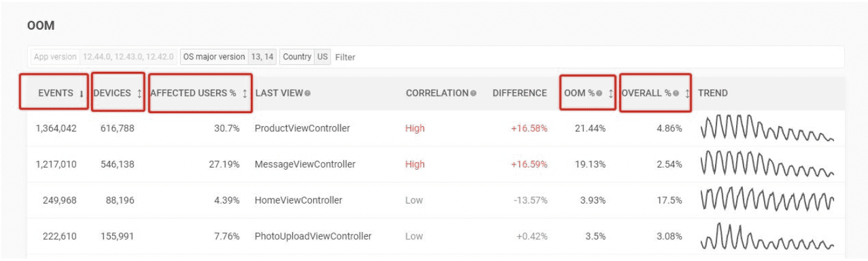Open the App version filter chip
868x261 pixels.
[104, 57]
